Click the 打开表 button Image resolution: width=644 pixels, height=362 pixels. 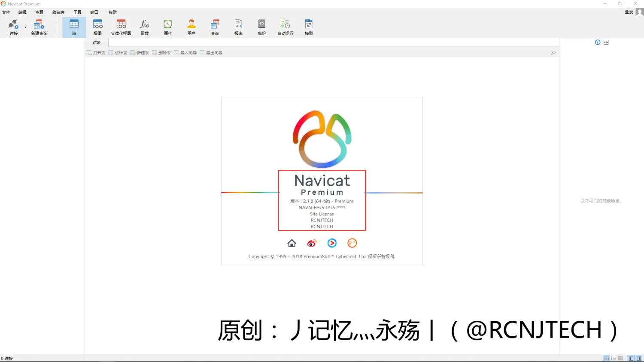(96, 53)
